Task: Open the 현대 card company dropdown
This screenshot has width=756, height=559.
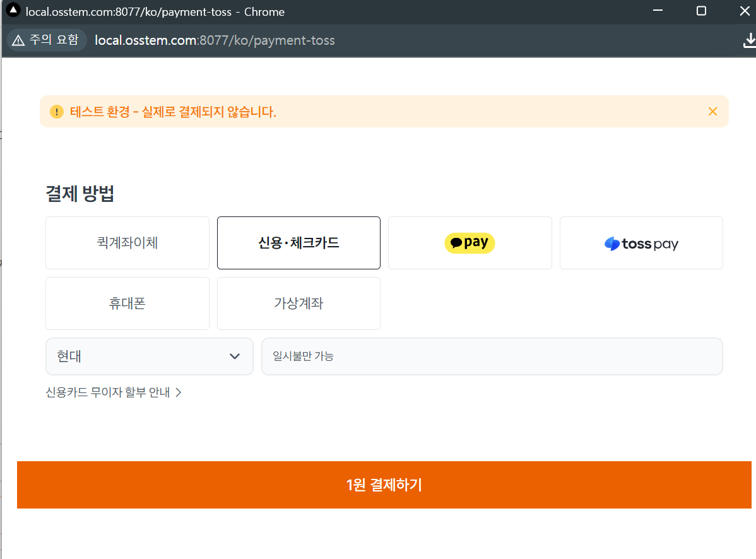Action: click(150, 356)
